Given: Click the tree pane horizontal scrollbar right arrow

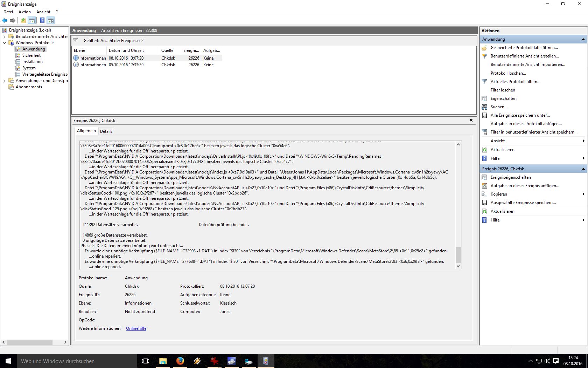Looking at the screenshot, I should (65, 342).
